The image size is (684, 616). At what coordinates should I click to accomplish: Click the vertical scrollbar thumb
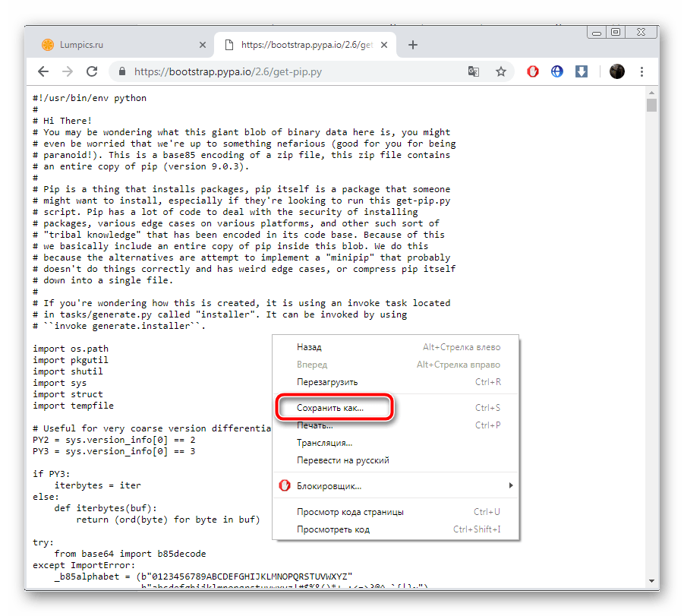(x=651, y=106)
